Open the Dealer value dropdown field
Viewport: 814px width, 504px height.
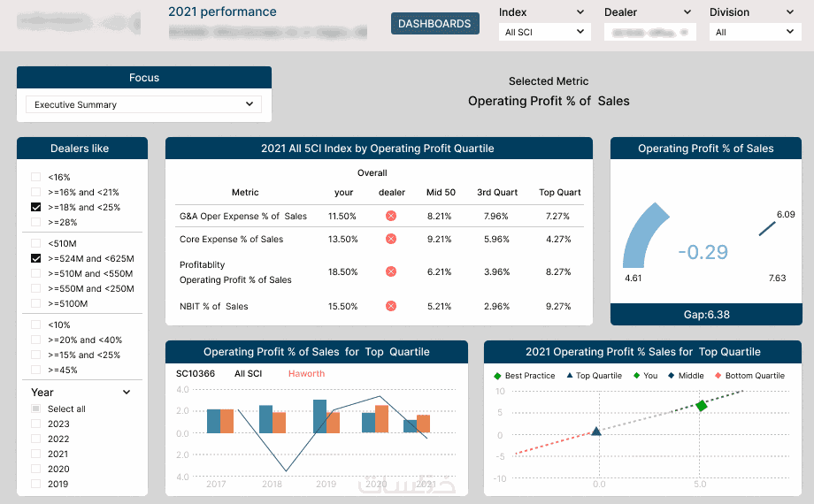[650, 32]
